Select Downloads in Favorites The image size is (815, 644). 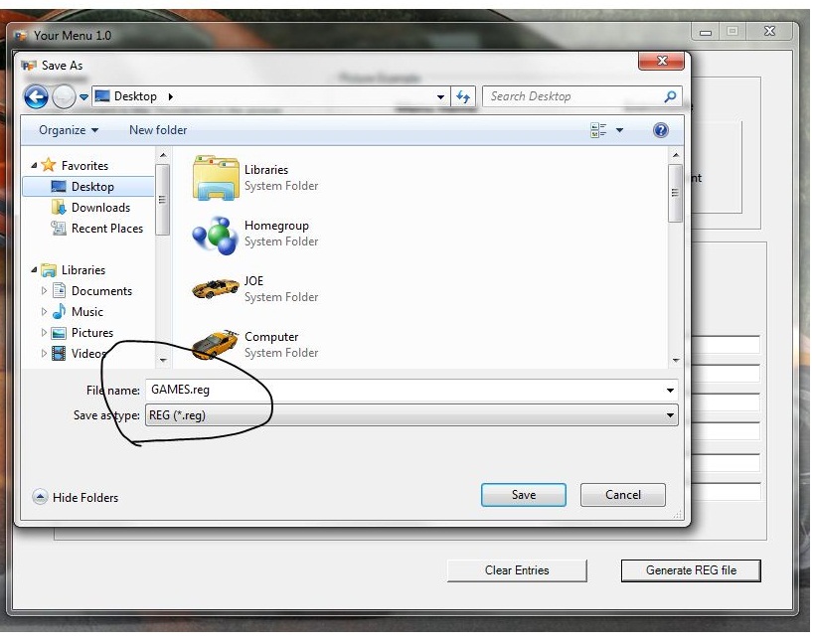[x=91, y=208]
